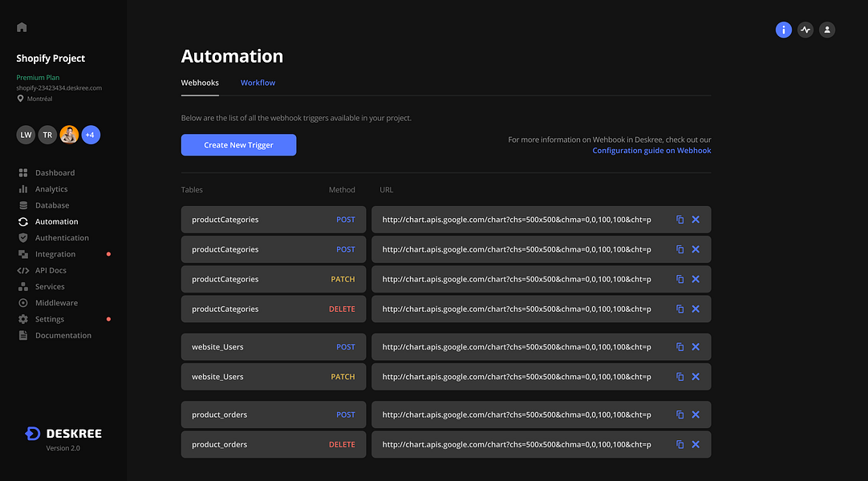
Task: Click the activity pulse icon
Action: click(805, 30)
